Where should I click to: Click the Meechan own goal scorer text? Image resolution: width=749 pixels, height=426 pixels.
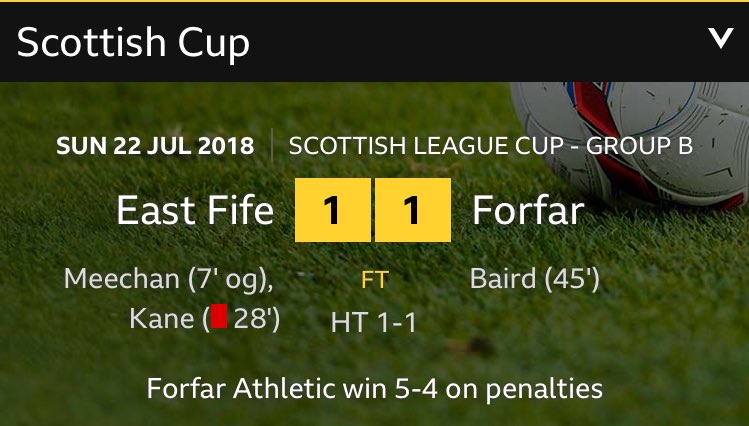(169, 278)
